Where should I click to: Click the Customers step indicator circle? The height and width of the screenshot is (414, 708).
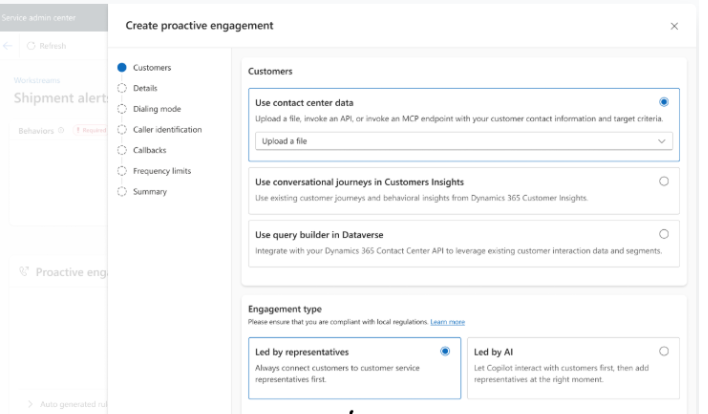click(122, 68)
